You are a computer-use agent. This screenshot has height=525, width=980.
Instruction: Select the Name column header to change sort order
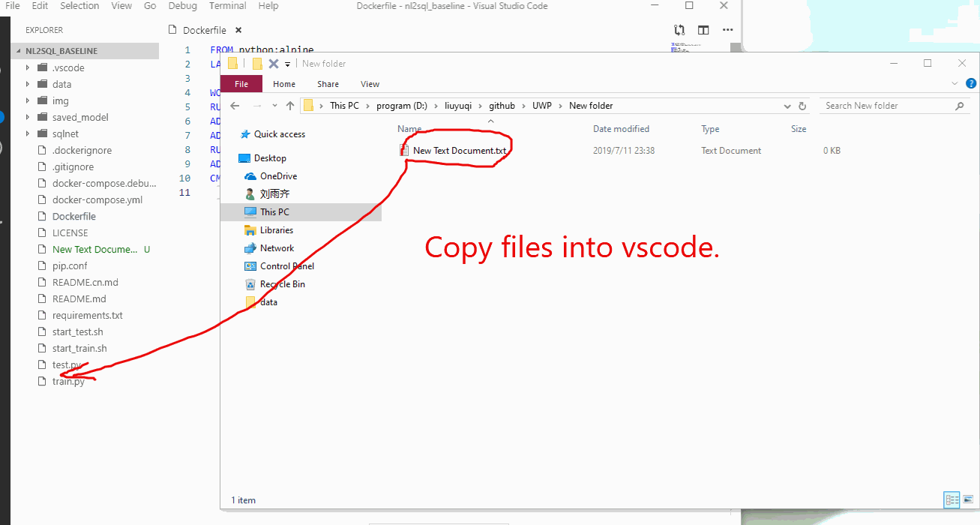pyautogui.click(x=409, y=128)
